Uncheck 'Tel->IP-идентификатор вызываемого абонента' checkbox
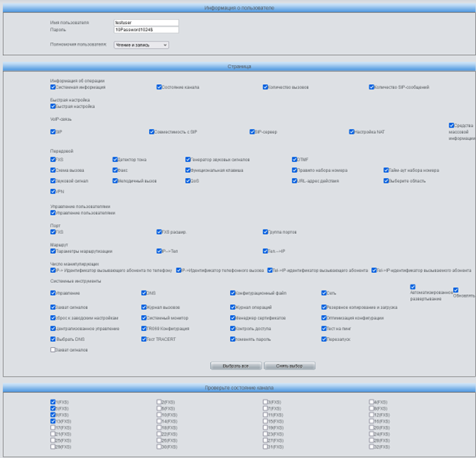This screenshot has height=458, width=476. click(374, 271)
